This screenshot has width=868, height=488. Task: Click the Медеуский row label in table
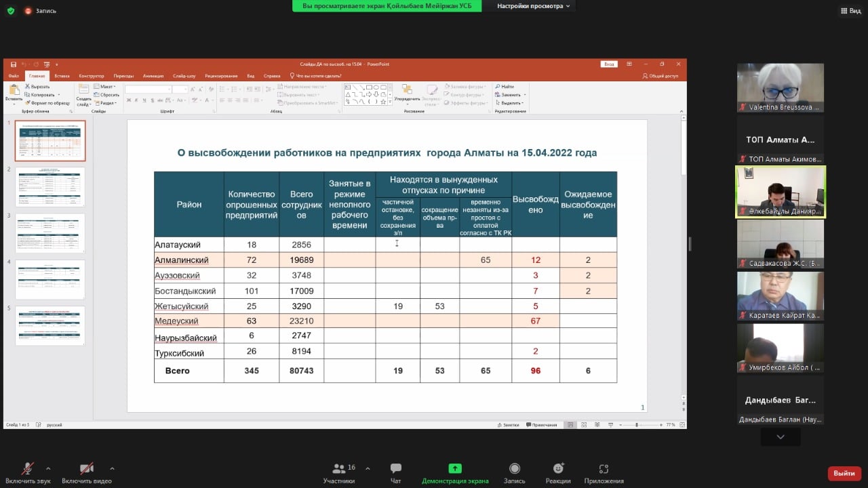(176, 321)
